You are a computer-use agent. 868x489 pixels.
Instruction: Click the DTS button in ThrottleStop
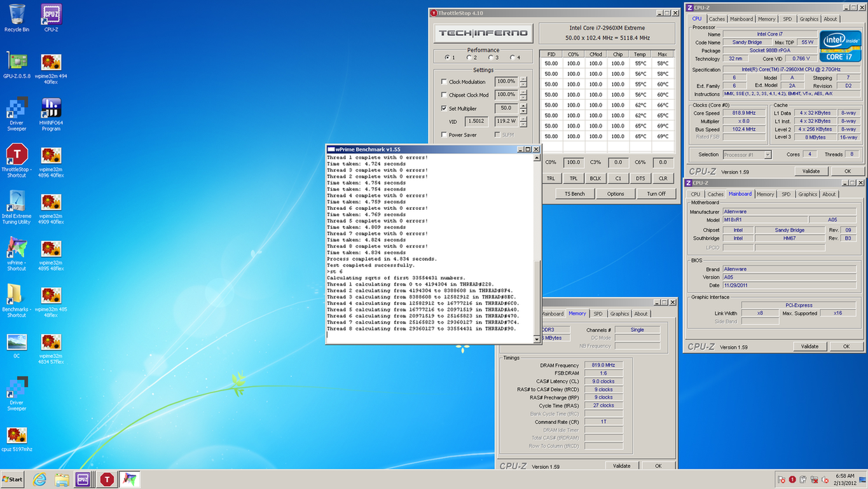pos(640,179)
